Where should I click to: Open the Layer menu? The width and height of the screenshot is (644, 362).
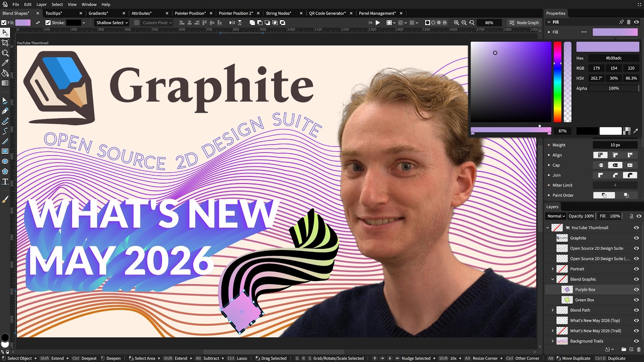(x=41, y=5)
